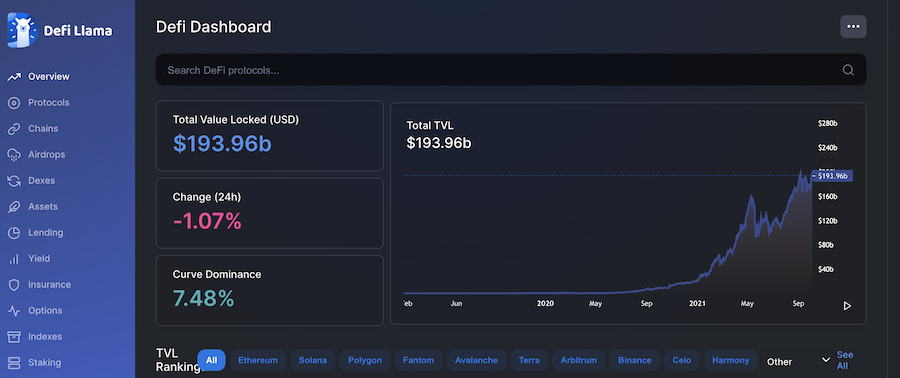
Task: Expand the Other chains dropdown
Action: [x=798, y=361]
